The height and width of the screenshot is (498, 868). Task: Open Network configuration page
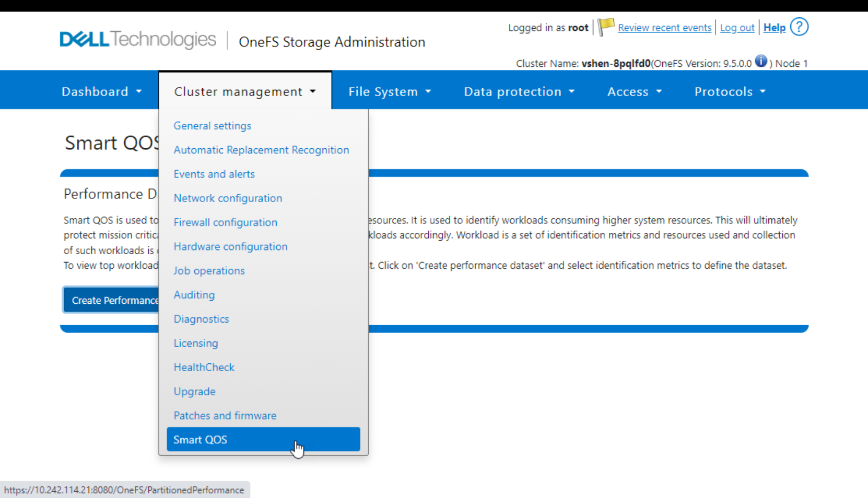click(228, 198)
